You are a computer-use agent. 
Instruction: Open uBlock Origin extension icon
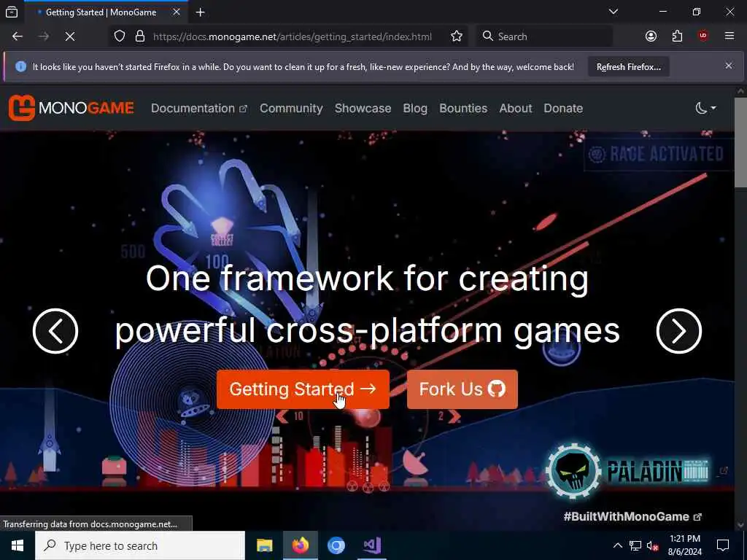(703, 36)
